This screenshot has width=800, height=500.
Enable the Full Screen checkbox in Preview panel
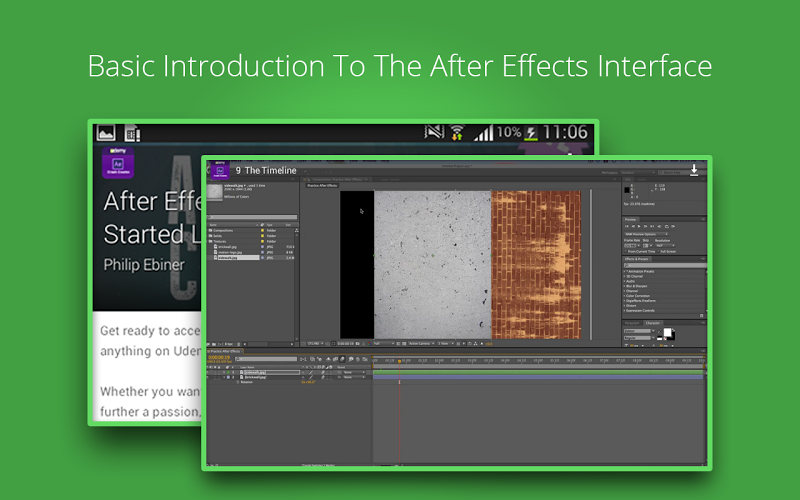pyautogui.click(x=658, y=252)
